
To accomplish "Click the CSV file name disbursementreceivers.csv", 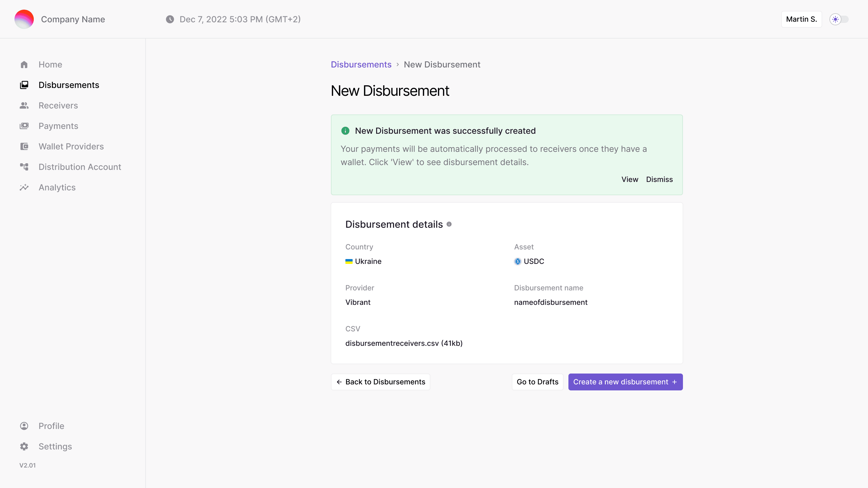I will 404,343.
